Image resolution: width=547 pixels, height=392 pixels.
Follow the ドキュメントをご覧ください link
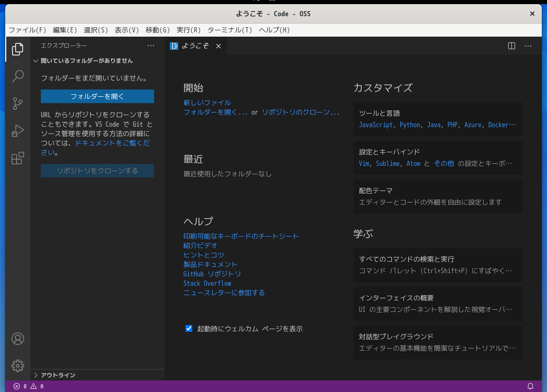pos(112,143)
